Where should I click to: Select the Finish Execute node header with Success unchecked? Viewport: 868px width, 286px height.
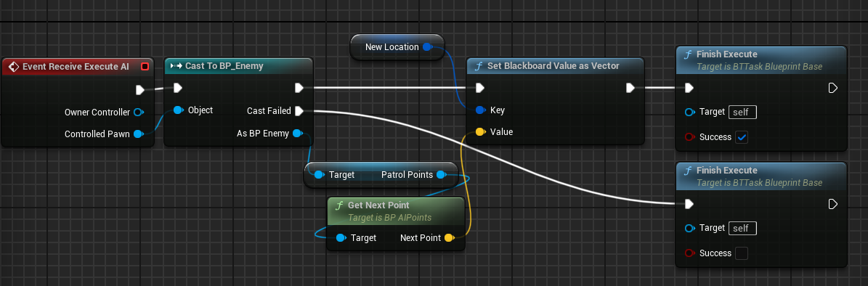762,176
